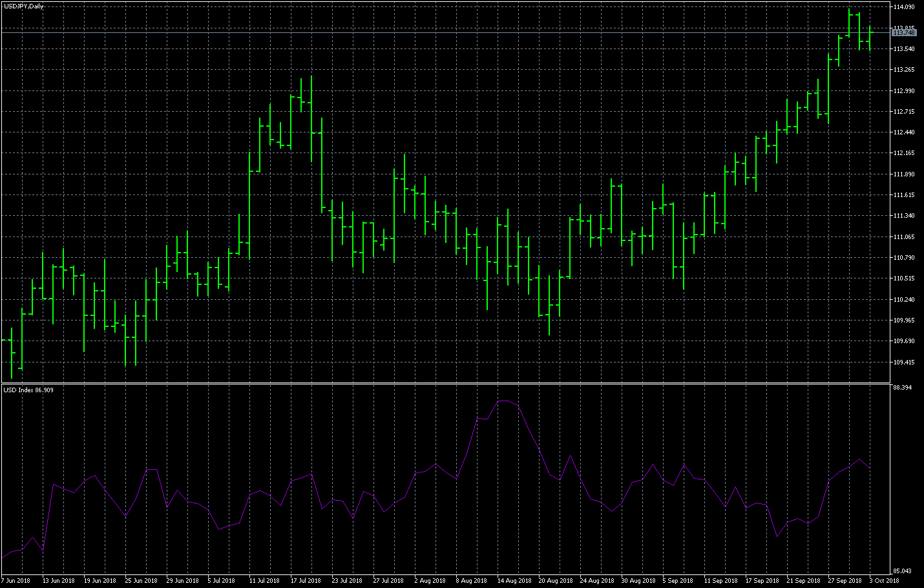Select the 14 Aug 2018 time axis label

coord(514,580)
